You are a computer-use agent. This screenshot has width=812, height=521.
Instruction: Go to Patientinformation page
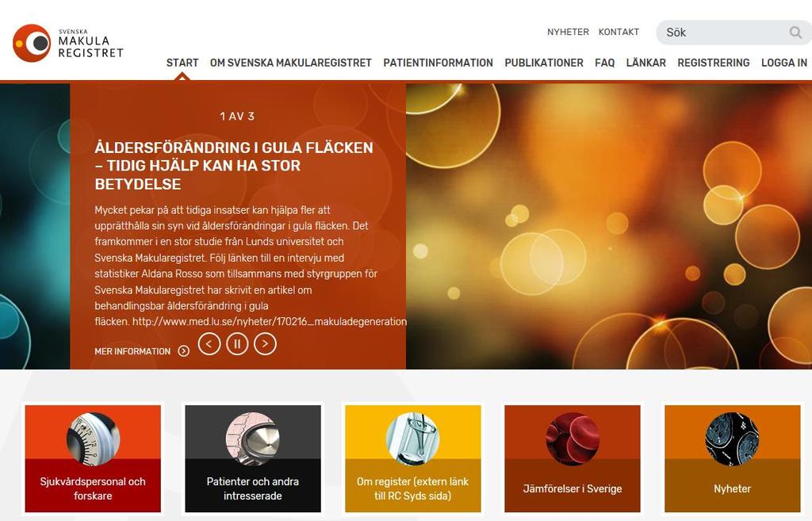(438, 63)
